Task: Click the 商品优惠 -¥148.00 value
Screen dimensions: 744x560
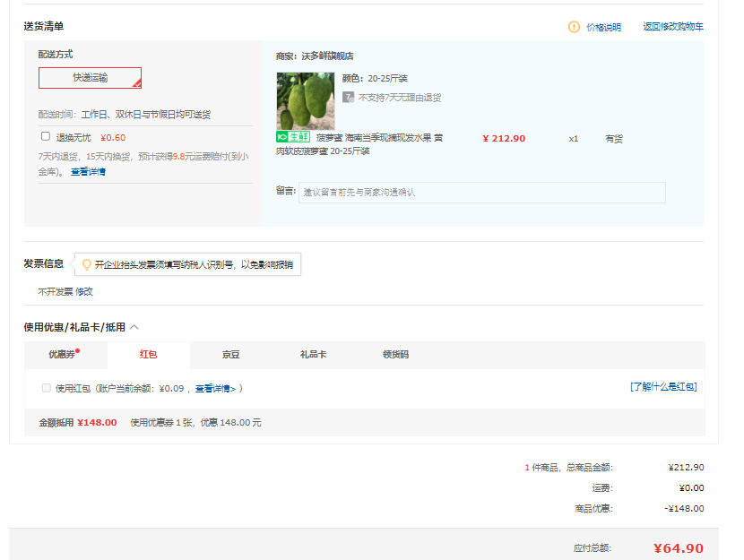Action: (684, 508)
